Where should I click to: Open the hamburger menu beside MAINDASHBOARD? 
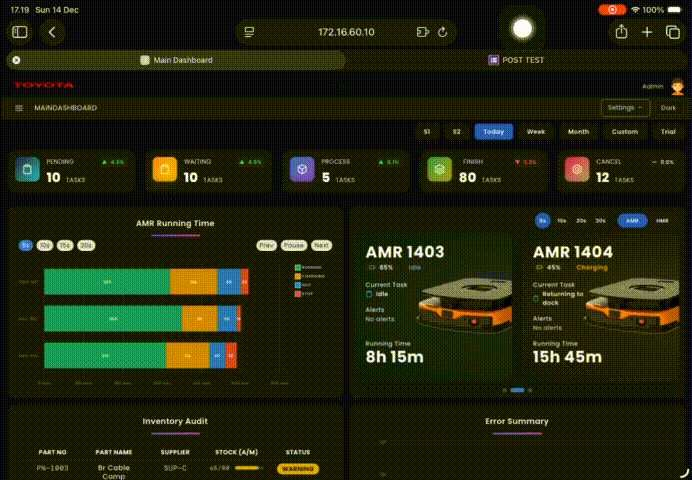(x=19, y=107)
